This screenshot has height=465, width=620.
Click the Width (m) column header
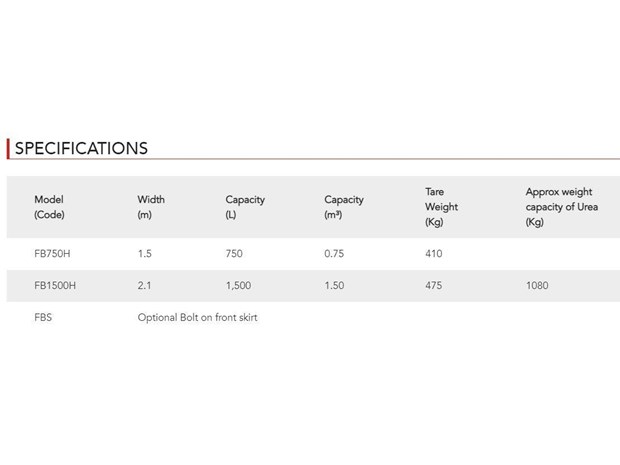pyautogui.click(x=151, y=207)
